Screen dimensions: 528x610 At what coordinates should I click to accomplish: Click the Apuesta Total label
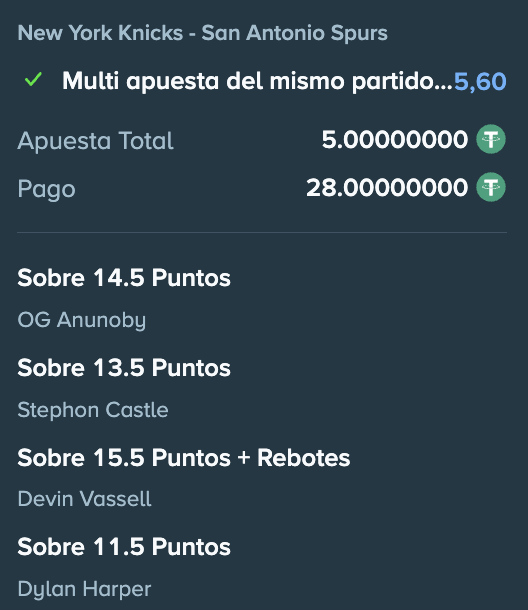tap(95, 140)
